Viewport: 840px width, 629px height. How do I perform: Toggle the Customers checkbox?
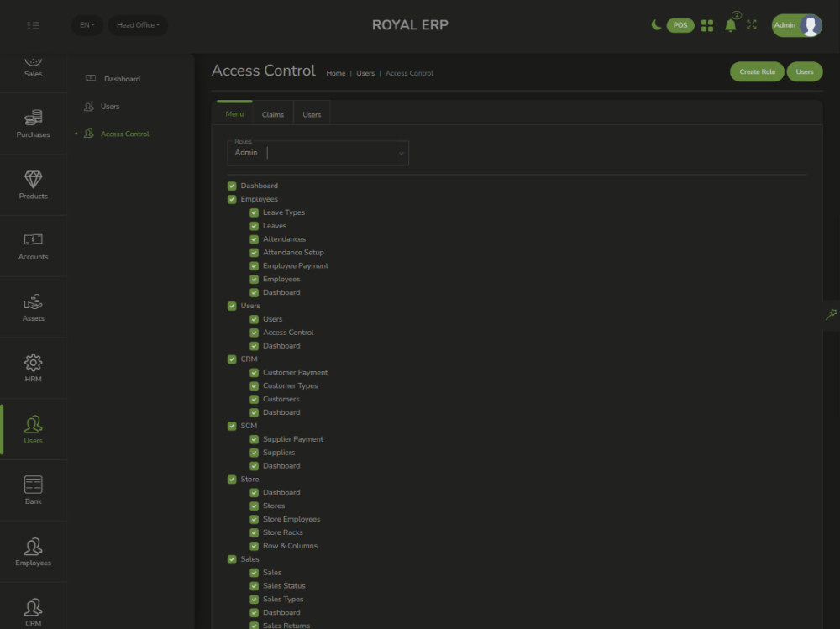(255, 400)
